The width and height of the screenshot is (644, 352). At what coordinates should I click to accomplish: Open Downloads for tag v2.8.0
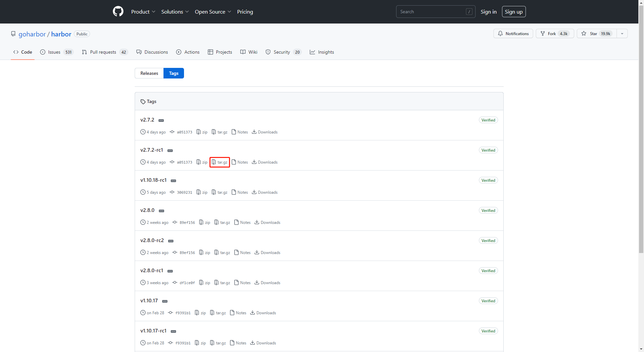point(267,223)
